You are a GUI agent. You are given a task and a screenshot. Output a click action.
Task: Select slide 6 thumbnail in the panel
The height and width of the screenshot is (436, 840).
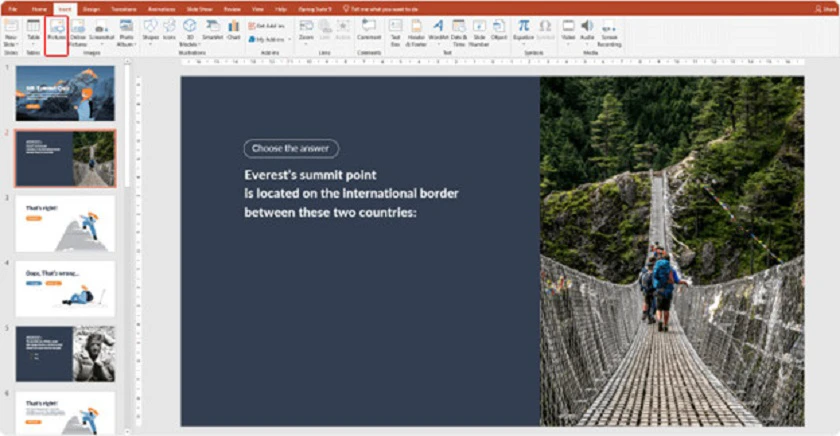pos(65,412)
